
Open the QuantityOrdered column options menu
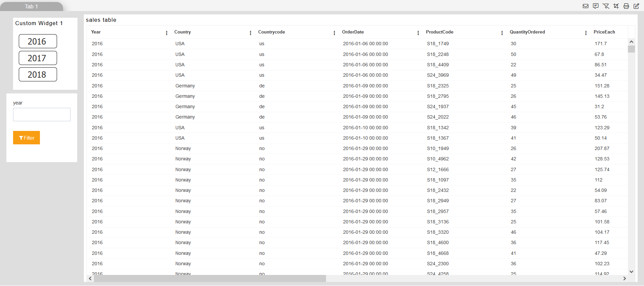[586, 32]
